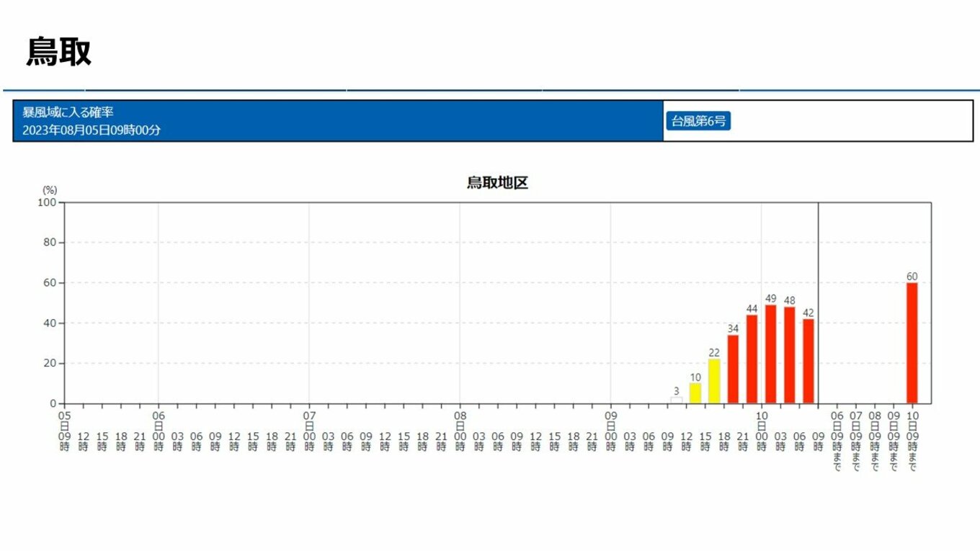Click the 2023年08月05日09時00分 timestamp
Viewport: 980px width, 551px height.
click(x=92, y=130)
